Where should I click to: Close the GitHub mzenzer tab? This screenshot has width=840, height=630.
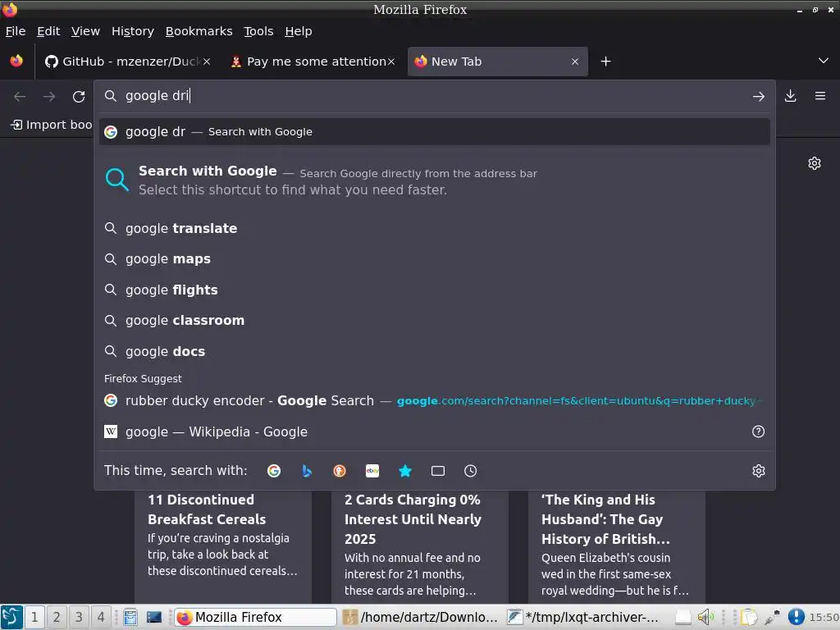pyautogui.click(x=207, y=62)
